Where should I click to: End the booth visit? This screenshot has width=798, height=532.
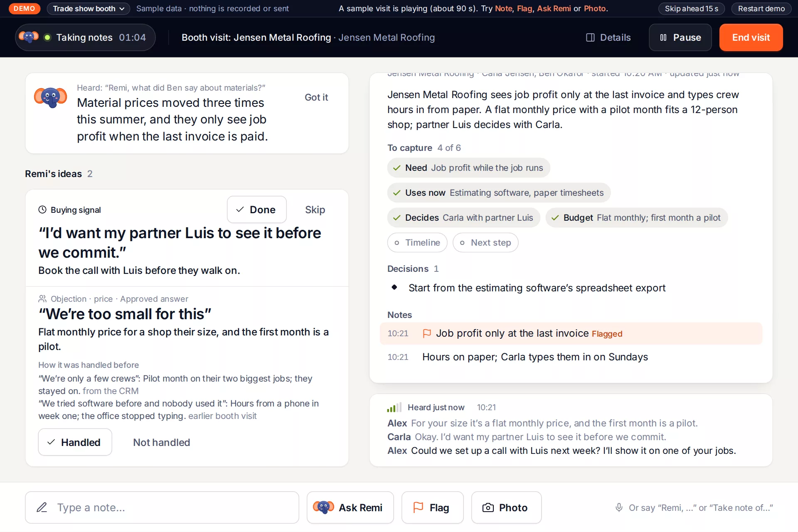tap(751, 37)
